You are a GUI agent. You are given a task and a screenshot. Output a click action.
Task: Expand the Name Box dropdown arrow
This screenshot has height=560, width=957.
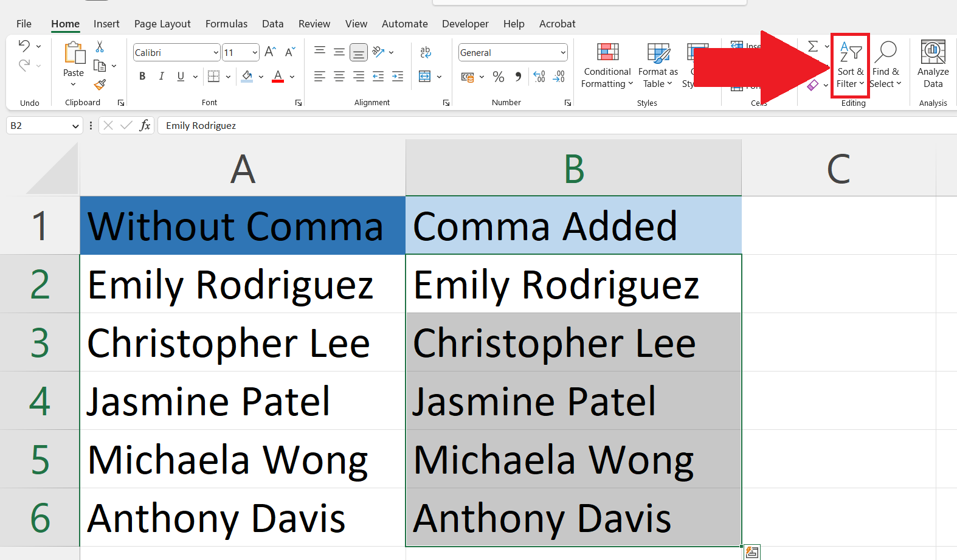click(x=75, y=126)
